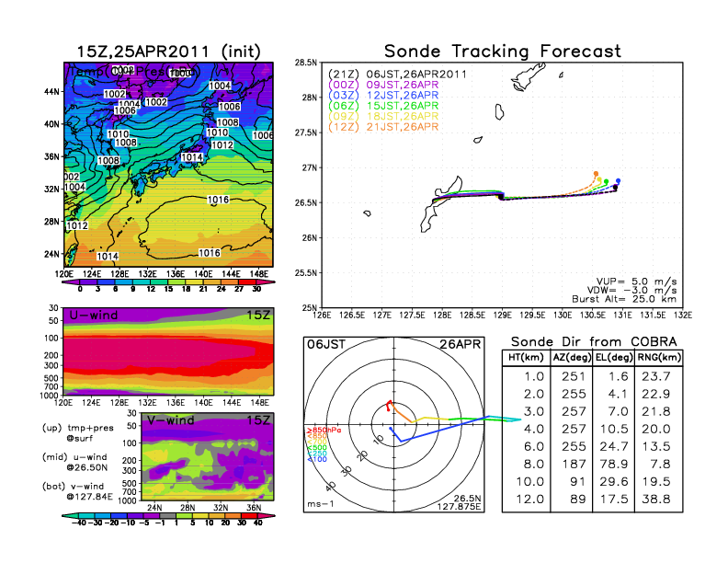The image size is (728, 563).
Task: Click the orange burst point marker on track map
Action: pos(596,174)
